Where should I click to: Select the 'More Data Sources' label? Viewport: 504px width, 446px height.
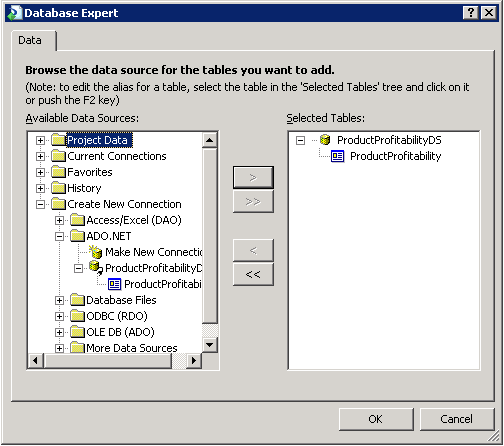click(x=132, y=348)
